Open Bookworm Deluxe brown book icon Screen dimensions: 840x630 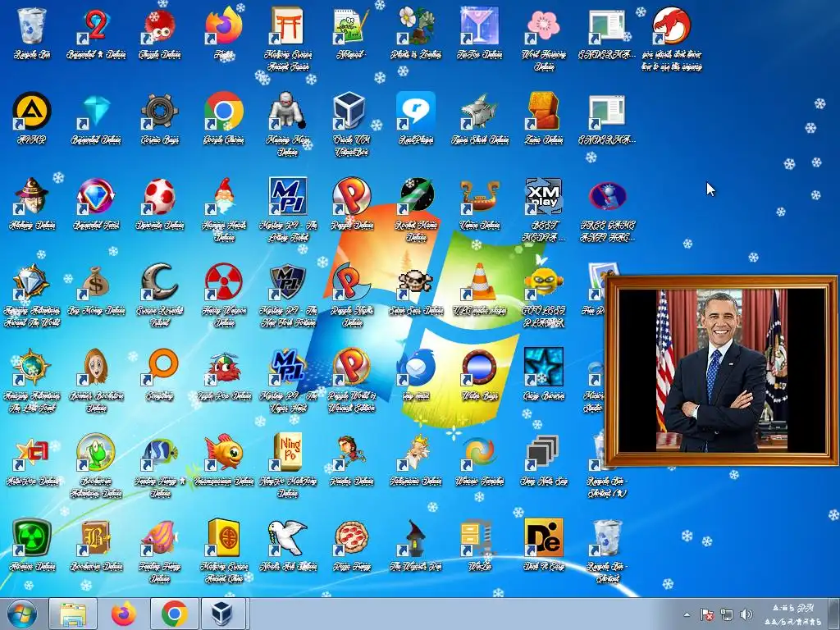[x=95, y=537]
